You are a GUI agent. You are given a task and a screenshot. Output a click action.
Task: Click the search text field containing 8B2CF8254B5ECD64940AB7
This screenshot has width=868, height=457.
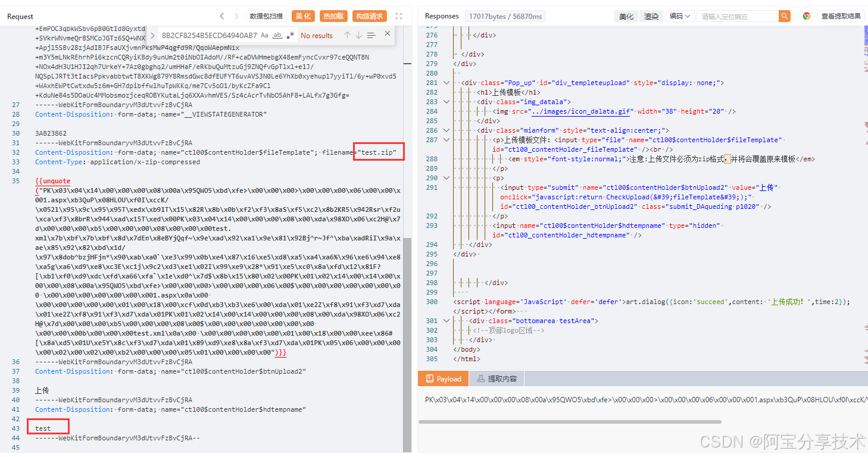tap(208, 35)
